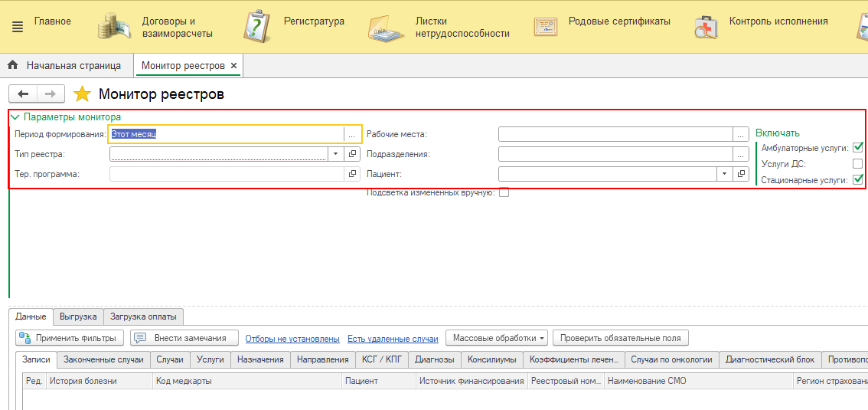Go to Начальная страница home tab

[64, 66]
